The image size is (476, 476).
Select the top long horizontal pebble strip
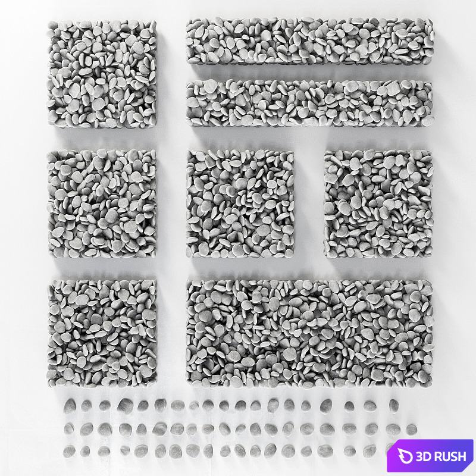(x=310, y=41)
